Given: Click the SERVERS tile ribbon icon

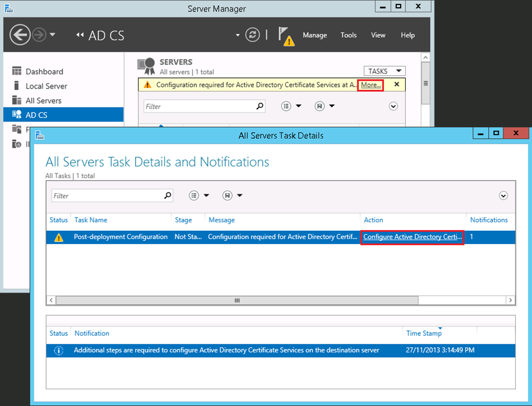Looking at the screenshot, I should [x=146, y=66].
